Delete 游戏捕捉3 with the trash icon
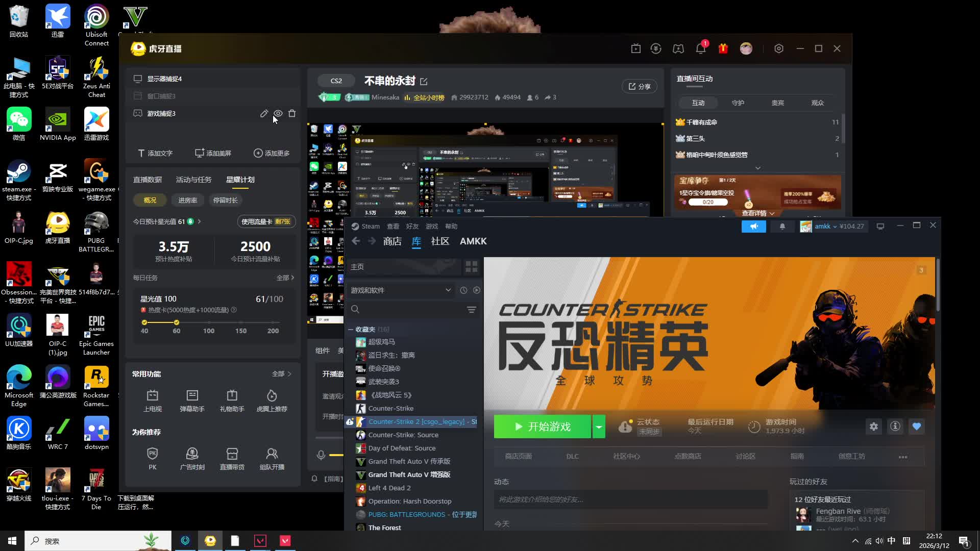This screenshot has width=980, height=551. coord(292,113)
